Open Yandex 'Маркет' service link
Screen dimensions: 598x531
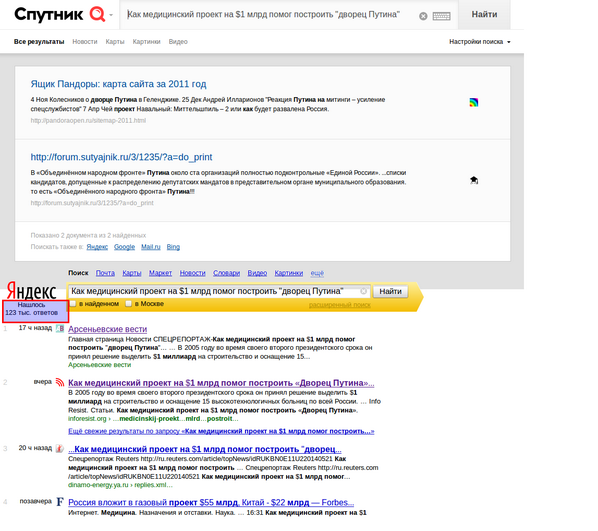[160, 273]
